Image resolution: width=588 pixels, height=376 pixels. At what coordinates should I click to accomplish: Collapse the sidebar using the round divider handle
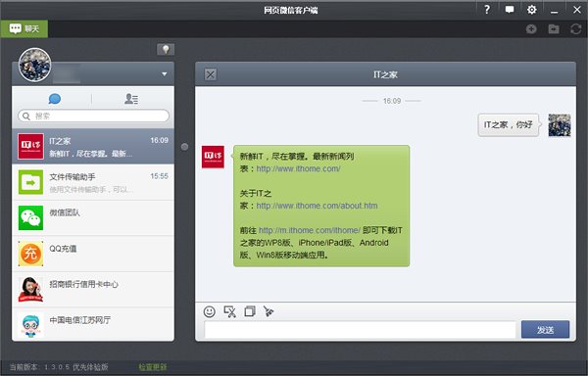coord(184,147)
